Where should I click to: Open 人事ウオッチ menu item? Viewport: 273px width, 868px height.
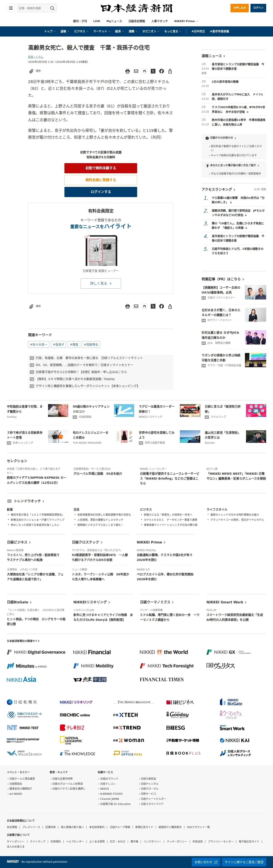159,21
